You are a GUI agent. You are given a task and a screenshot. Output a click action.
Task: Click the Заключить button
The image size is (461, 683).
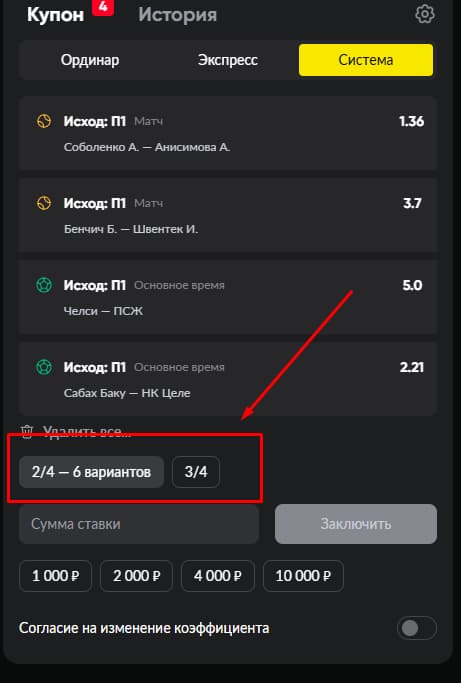356,524
